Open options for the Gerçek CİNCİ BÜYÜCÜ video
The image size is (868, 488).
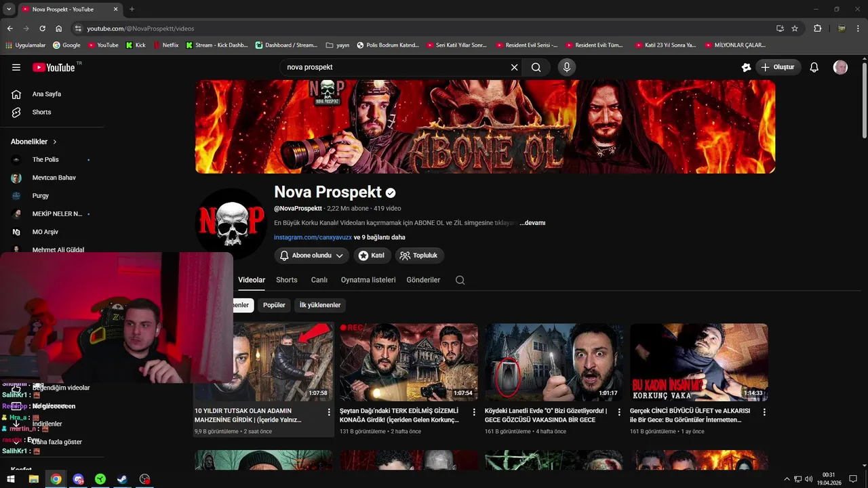click(764, 412)
